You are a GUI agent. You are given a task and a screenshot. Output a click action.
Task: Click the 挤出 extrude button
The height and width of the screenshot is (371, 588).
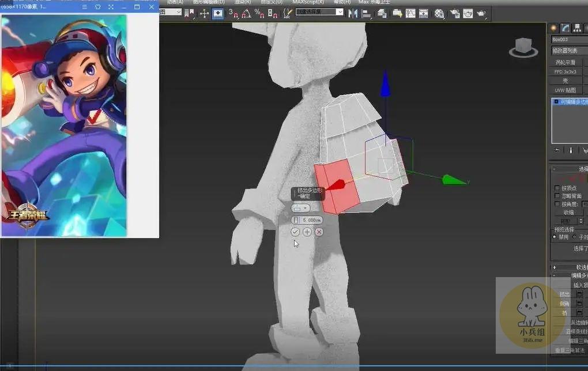(x=564, y=294)
